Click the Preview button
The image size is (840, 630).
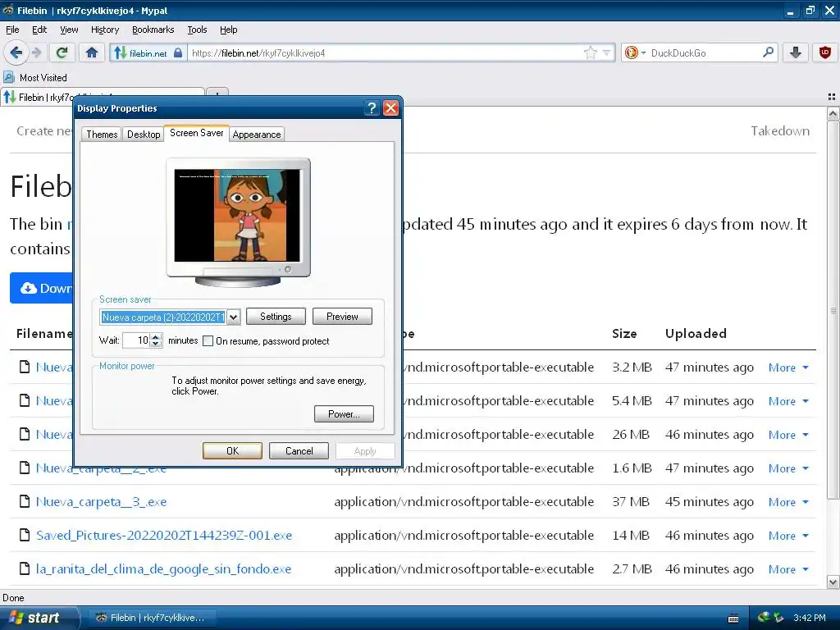tap(342, 317)
